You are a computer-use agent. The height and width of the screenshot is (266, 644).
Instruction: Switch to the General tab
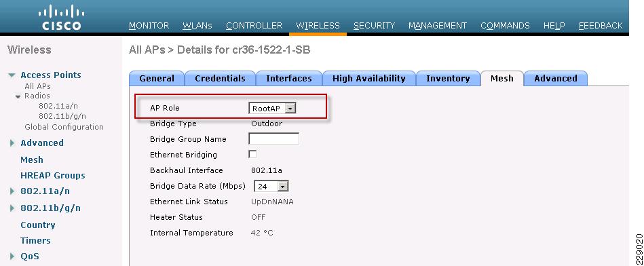[x=157, y=79]
